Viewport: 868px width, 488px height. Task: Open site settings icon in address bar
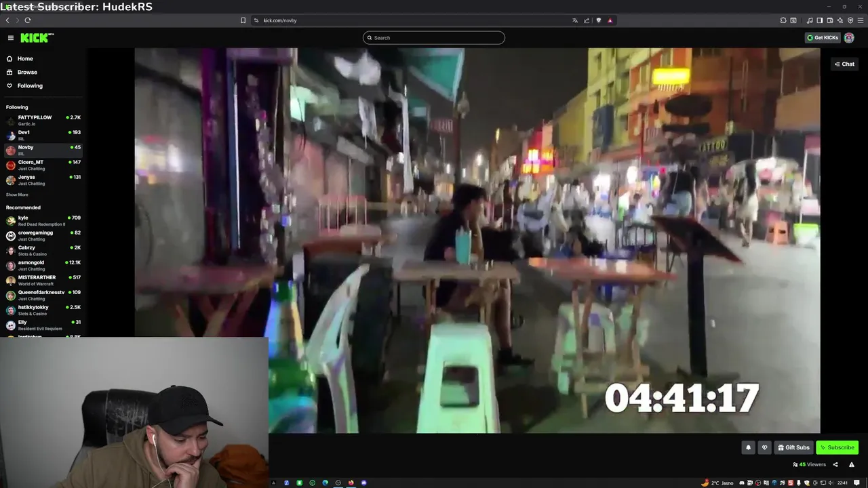pos(256,20)
